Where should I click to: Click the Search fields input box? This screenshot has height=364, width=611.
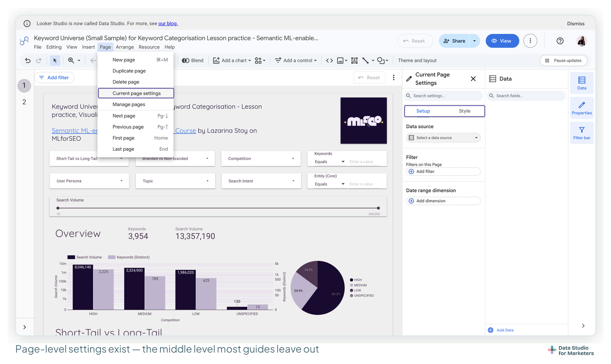click(x=526, y=96)
